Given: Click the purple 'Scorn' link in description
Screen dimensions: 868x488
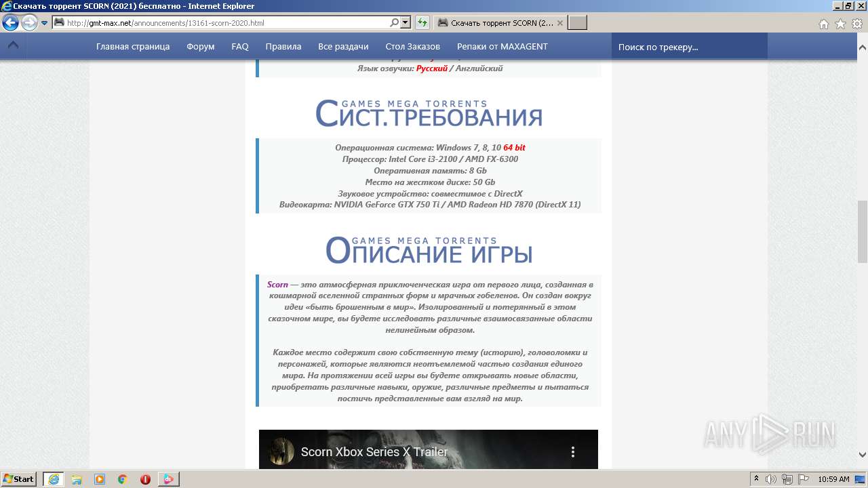Looking at the screenshot, I should (277, 285).
